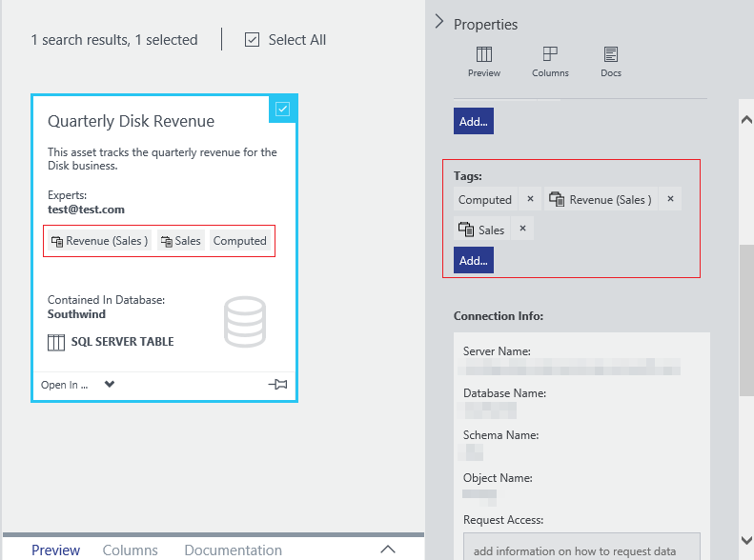Toggle the Select All checkbox

point(252,39)
